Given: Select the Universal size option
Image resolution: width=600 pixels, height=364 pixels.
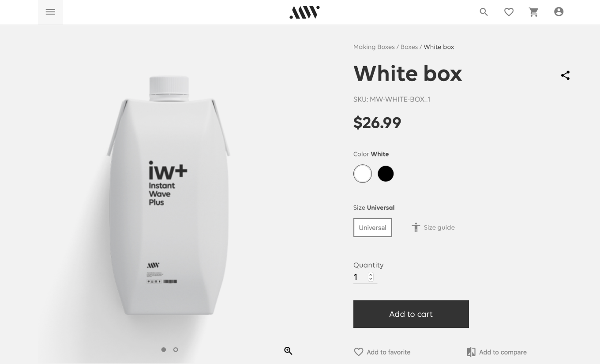Looking at the screenshot, I should pyautogui.click(x=372, y=227).
